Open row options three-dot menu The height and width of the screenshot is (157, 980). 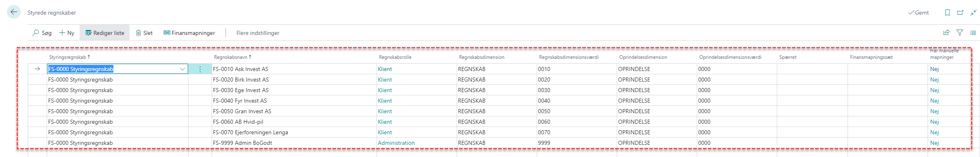(200, 69)
